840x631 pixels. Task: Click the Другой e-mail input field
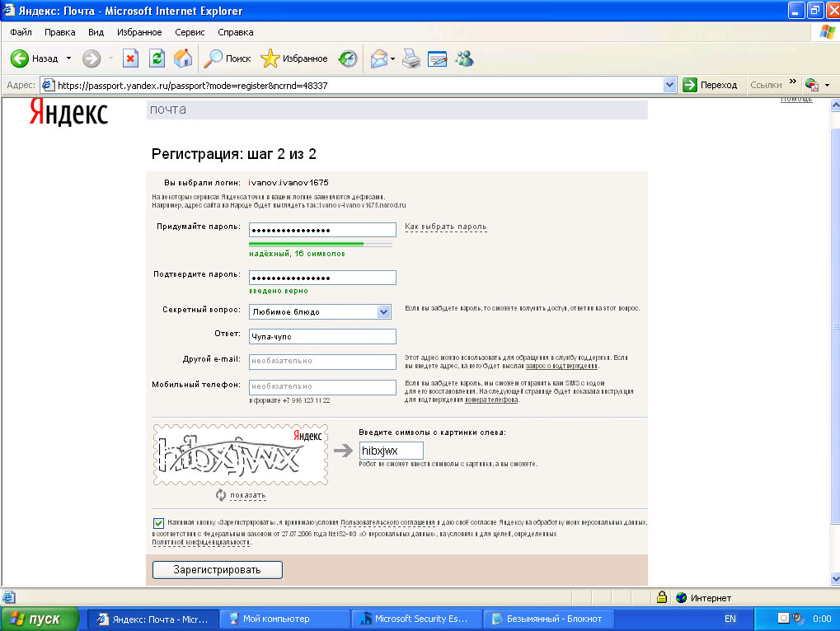tap(322, 362)
